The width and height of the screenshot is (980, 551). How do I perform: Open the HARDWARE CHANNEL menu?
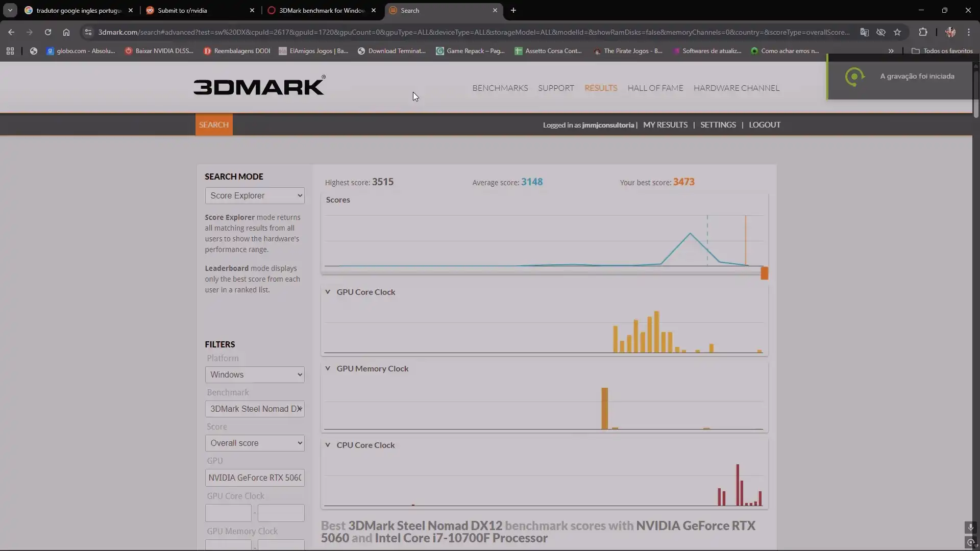pyautogui.click(x=736, y=88)
